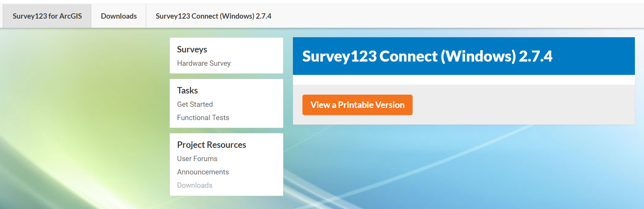Click the blue Survey123 Connect page title
Viewport: 644px width, 209px height.
(427, 56)
